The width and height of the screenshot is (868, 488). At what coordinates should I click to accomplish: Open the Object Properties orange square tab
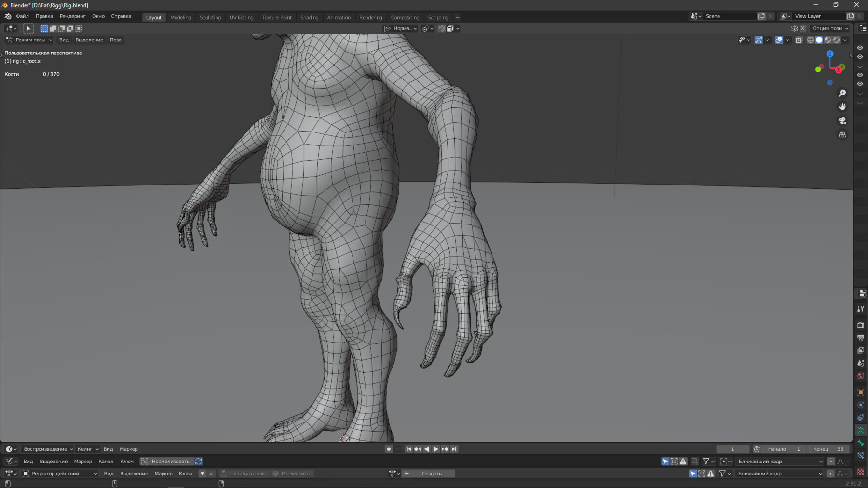pos(861,392)
